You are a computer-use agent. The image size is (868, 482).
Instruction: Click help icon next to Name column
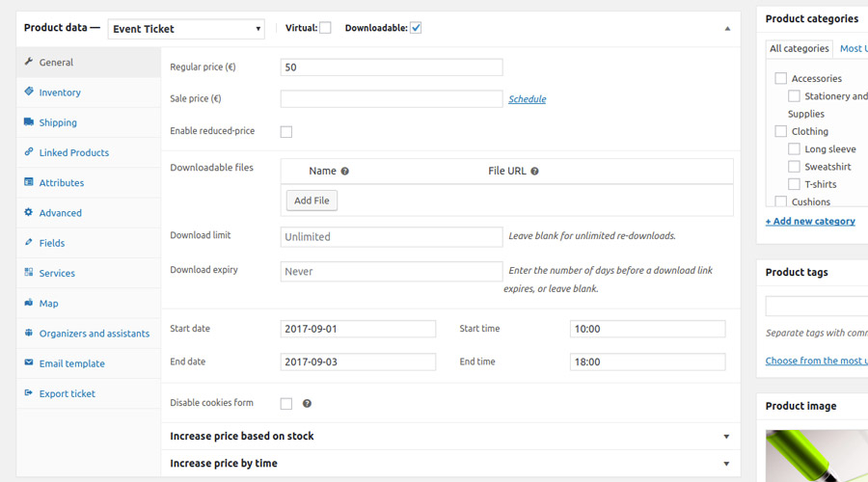(344, 172)
